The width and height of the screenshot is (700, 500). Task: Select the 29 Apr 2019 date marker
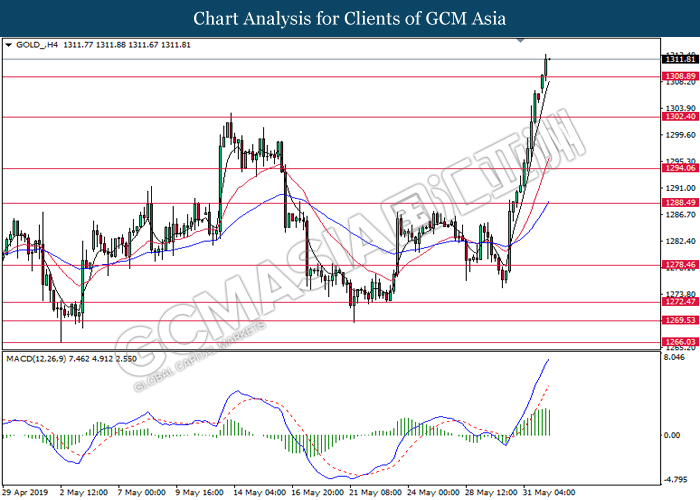pos(27,492)
